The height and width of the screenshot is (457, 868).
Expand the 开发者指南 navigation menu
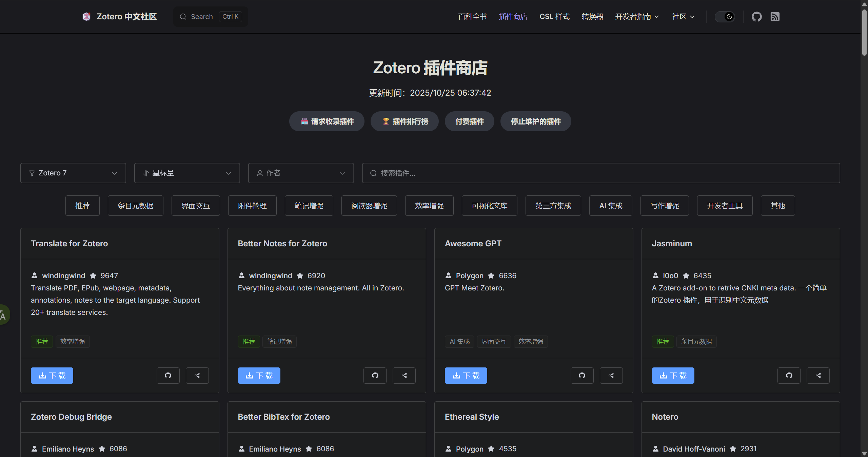tap(637, 17)
